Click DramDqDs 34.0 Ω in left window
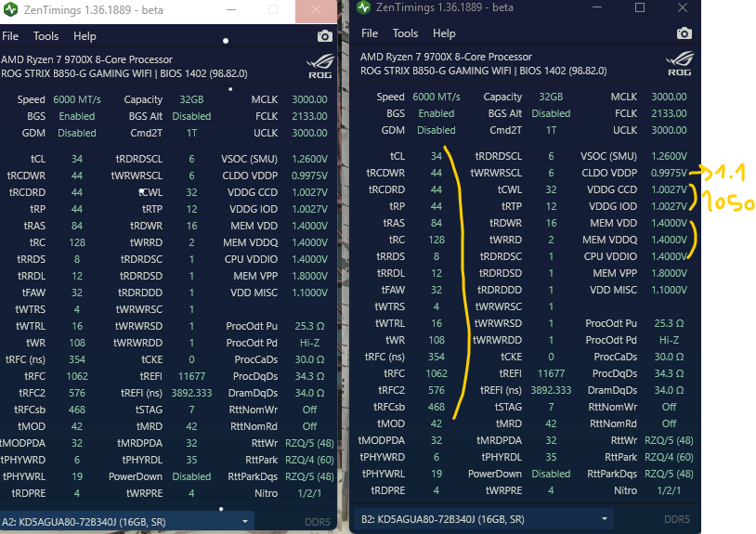This screenshot has height=534, width=756. [x=309, y=393]
